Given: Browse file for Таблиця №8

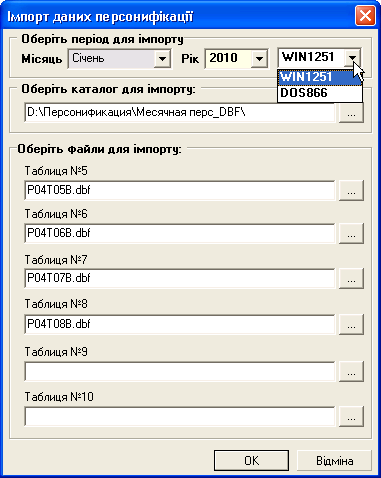Looking at the screenshot, I should tap(351, 325).
